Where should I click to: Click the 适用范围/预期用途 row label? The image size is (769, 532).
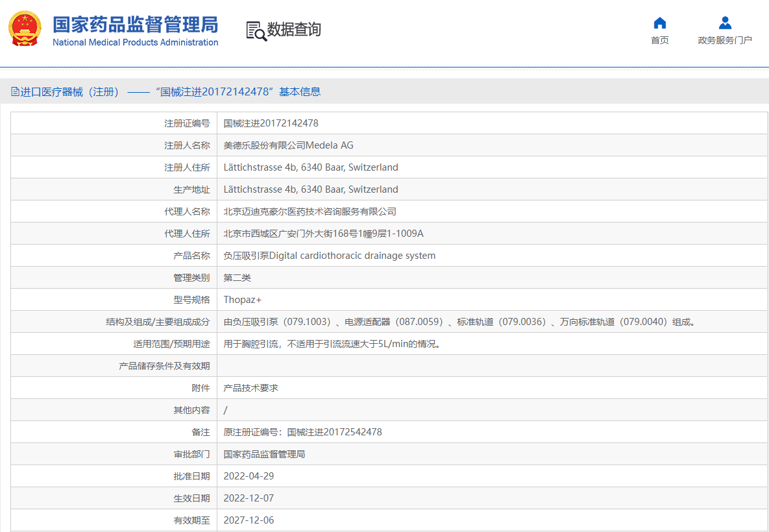pos(172,344)
